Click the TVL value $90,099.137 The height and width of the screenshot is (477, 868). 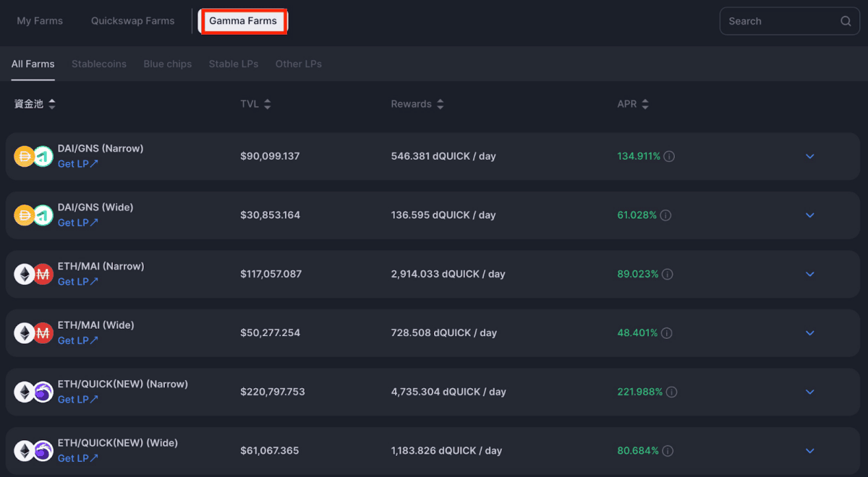(270, 156)
